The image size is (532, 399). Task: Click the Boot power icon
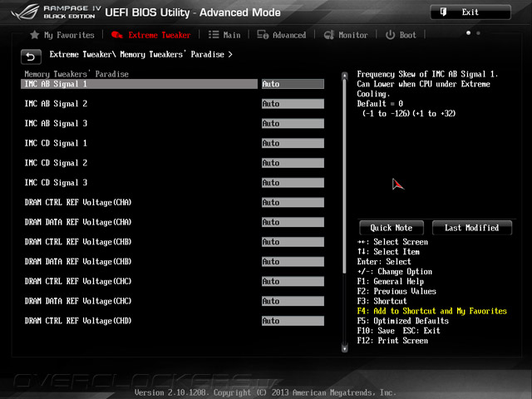[x=390, y=35]
